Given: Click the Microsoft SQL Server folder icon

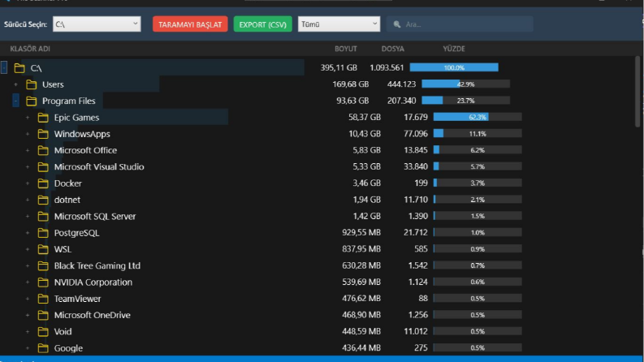Looking at the screenshot, I should (43, 216).
